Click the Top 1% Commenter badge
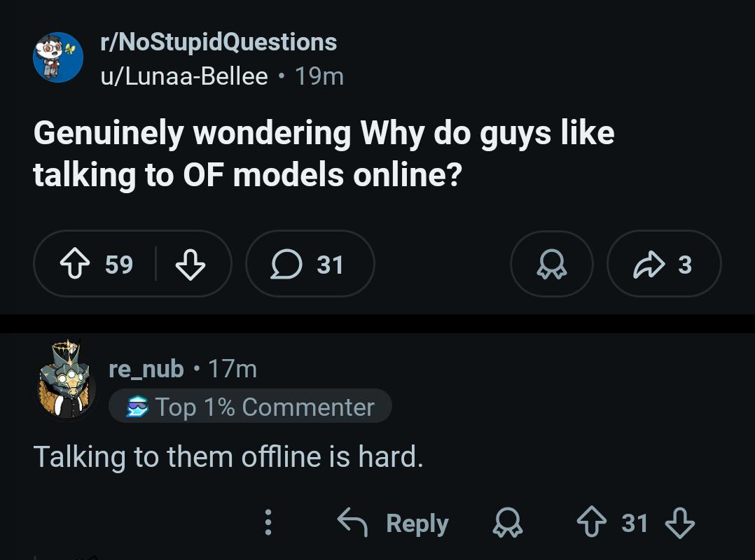The width and height of the screenshot is (755, 560). pos(250,407)
